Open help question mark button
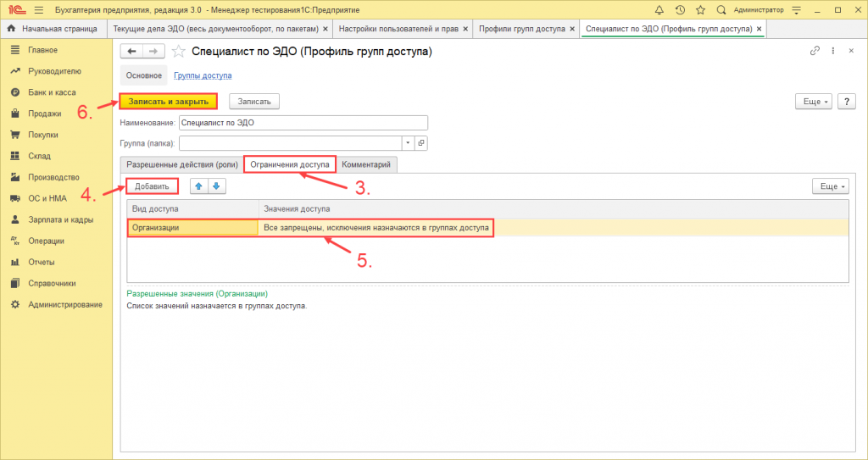Viewport: 868px width, 460px height. (847, 102)
